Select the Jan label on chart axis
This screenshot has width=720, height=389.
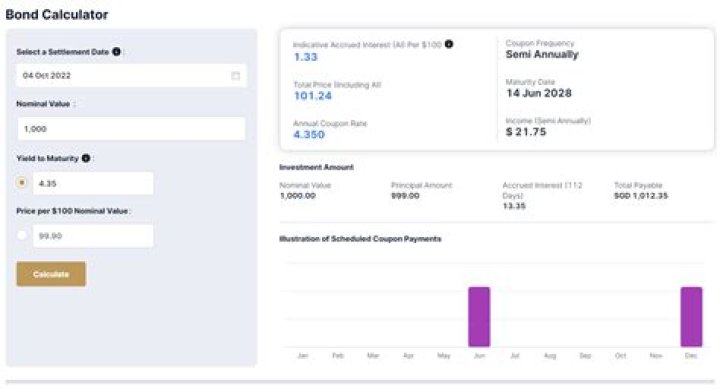(x=303, y=355)
